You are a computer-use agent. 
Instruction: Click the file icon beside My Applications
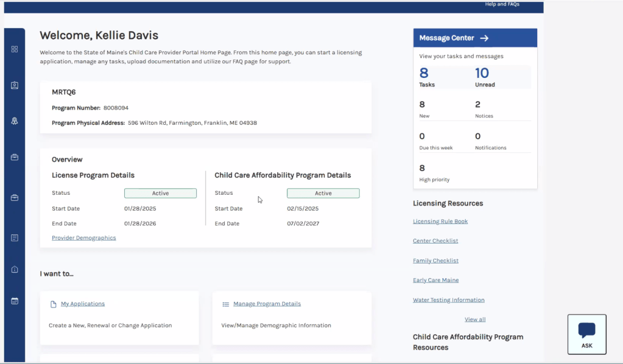pyautogui.click(x=53, y=304)
